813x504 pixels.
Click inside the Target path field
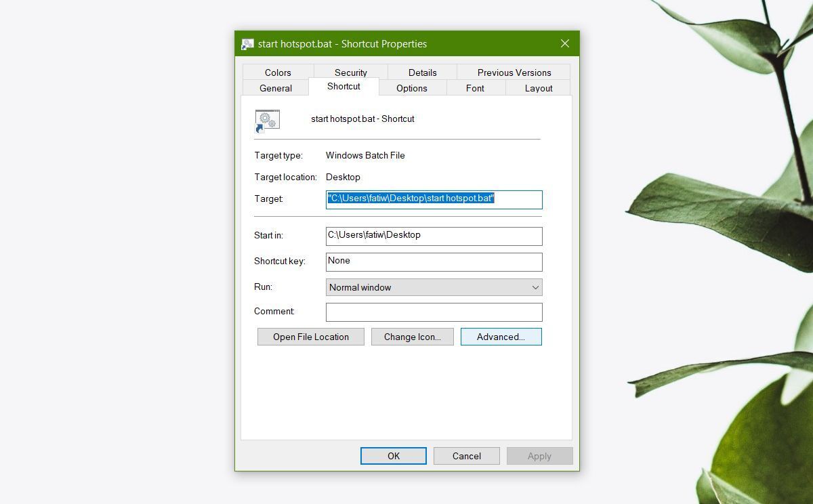click(434, 199)
